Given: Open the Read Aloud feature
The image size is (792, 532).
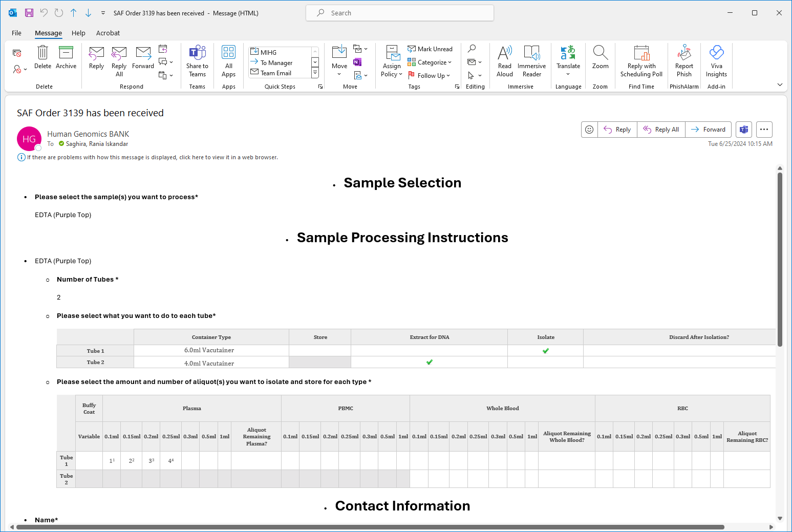Looking at the screenshot, I should tap(504, 61).
